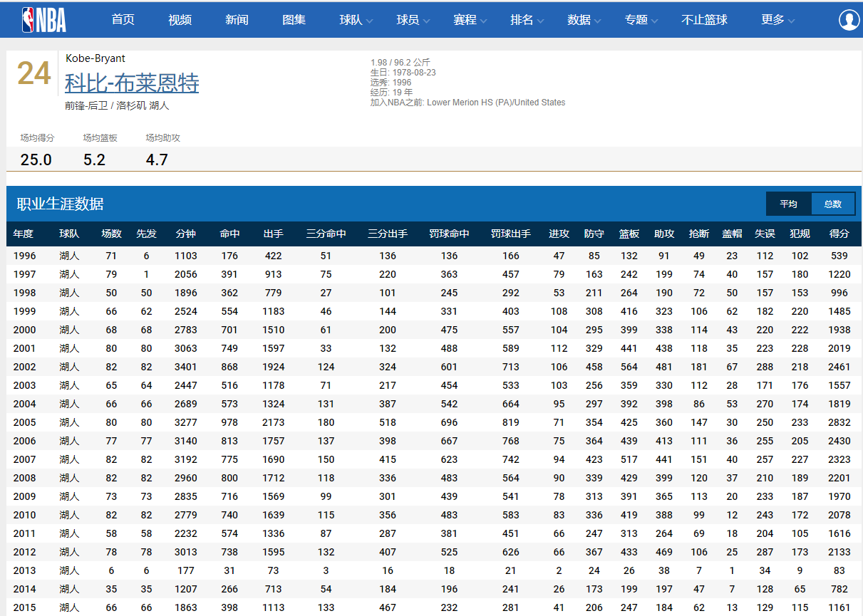Click the 生日: 1978-08-23 line
The image size is (863, 616).
[403, 73]
